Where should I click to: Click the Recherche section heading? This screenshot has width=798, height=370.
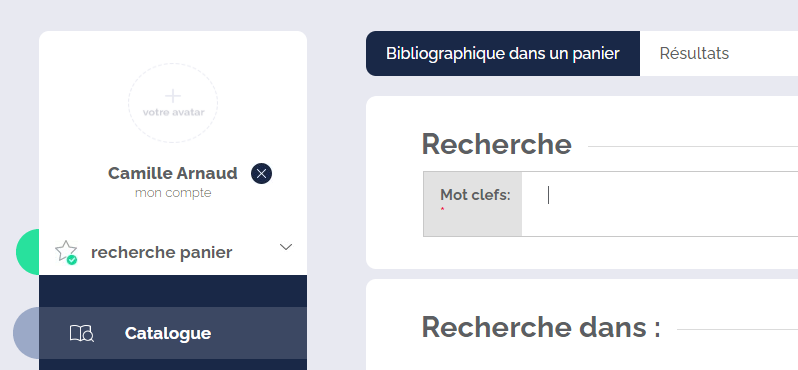coord(497,144)
